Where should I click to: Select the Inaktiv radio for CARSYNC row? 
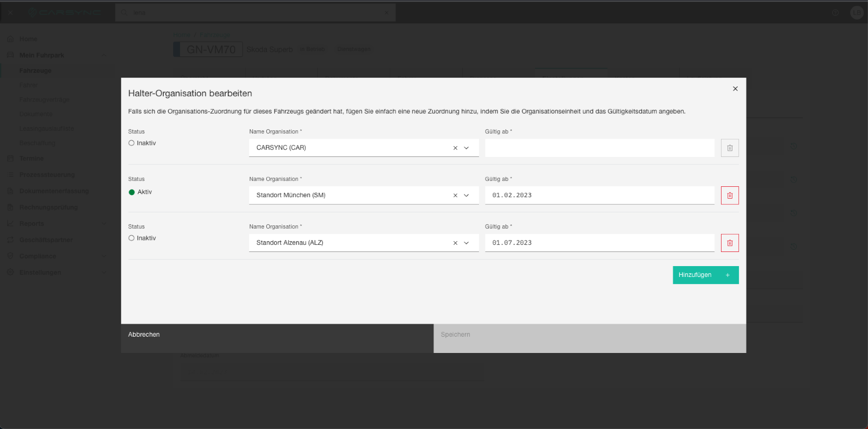tap(131, 143)
